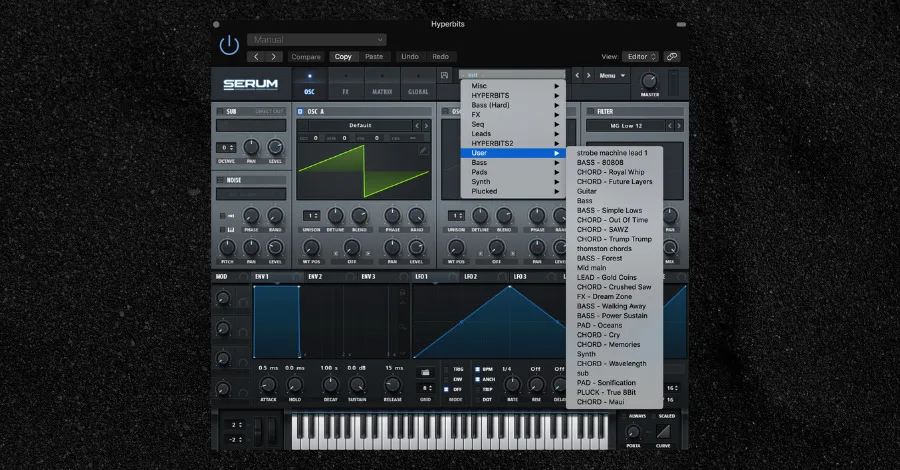This screenshot has height=470, width=900.
Task: Click the MASTER volume knob
Action: pyautogui.click(x=649, y=81)
